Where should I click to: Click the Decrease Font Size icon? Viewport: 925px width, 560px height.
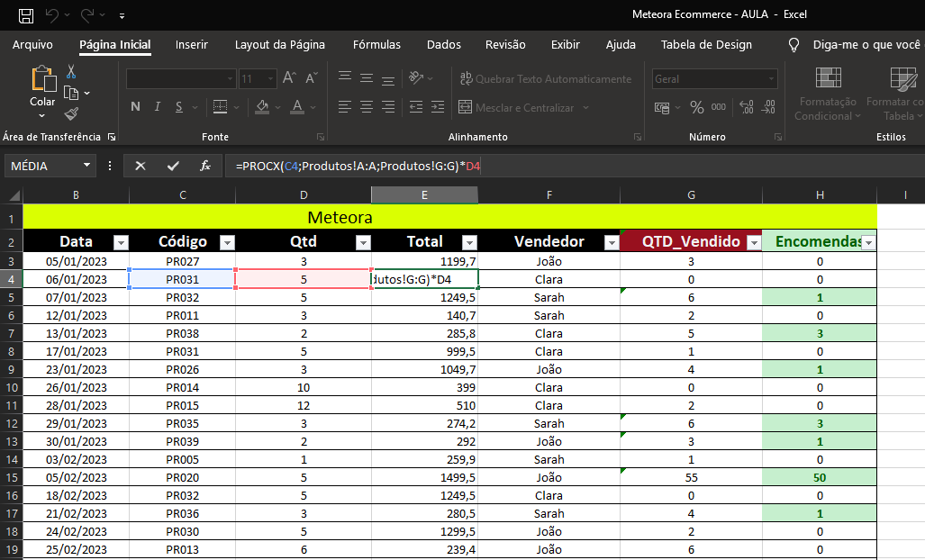[312, 77]
